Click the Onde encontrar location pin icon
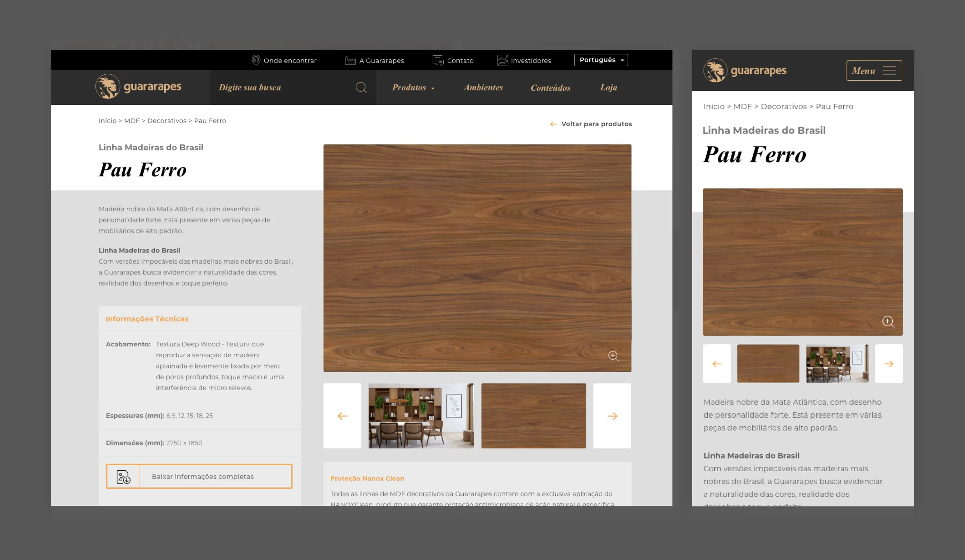 tap(256, 60)
